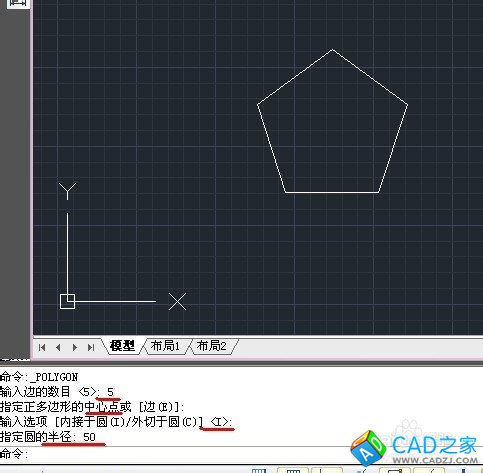This screenshot has height=473, width=483.
Task: Open the 布局1 layout tab
Action: (165, 346)
